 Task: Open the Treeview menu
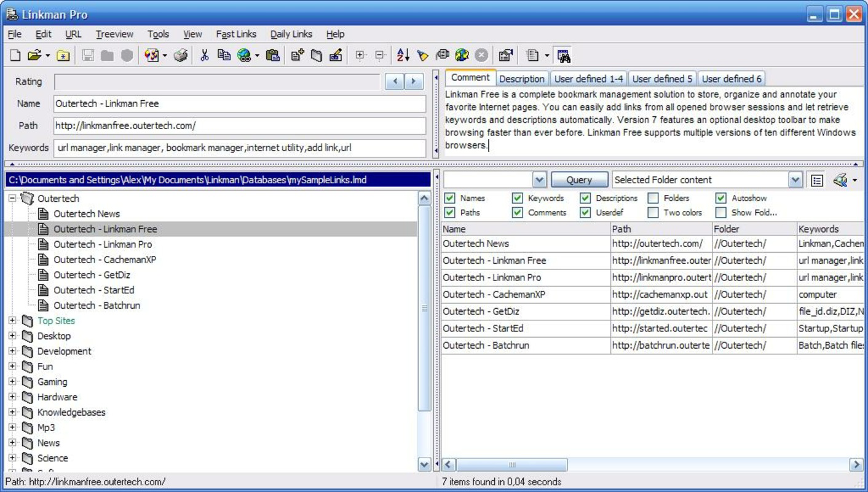[114, 34]
